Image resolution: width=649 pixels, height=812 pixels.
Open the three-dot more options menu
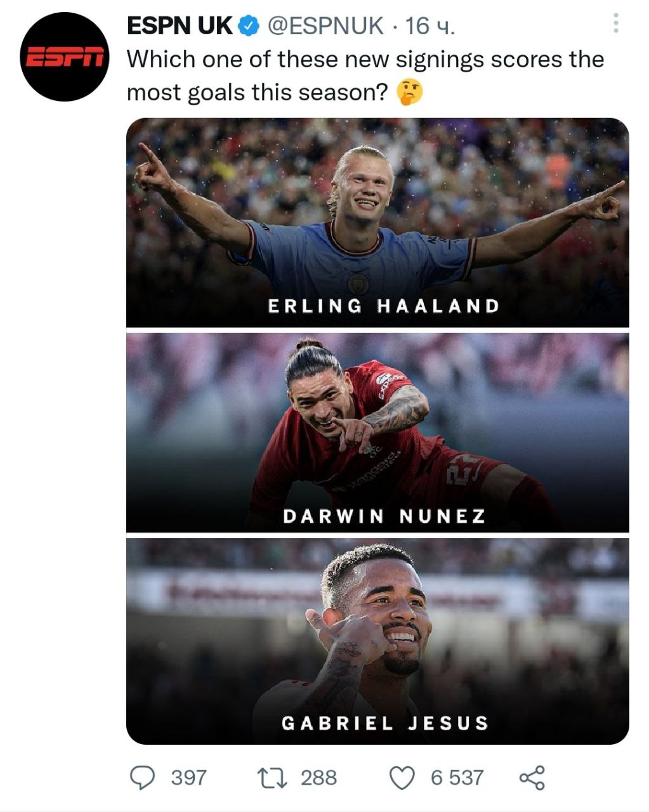[615, 25]
